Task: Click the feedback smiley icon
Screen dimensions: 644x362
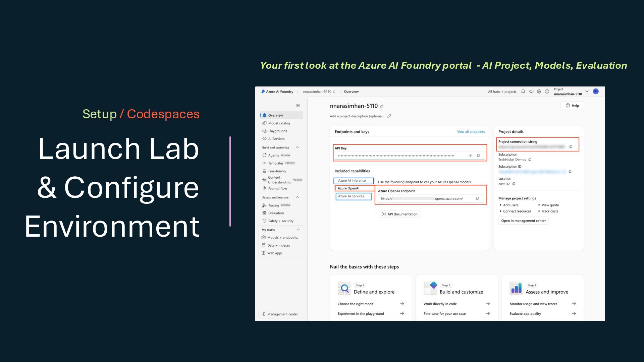Action: pos(547,92)
